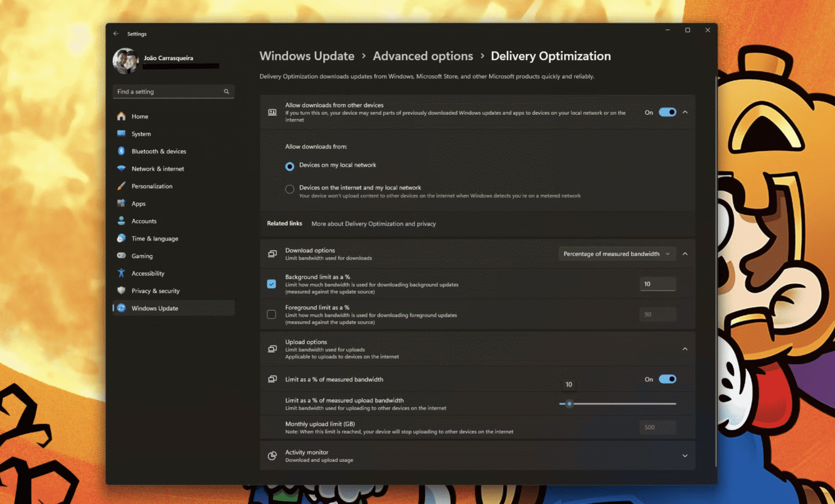
Task: Click the Network & internet wifi icon
Action: click(121, 169)
